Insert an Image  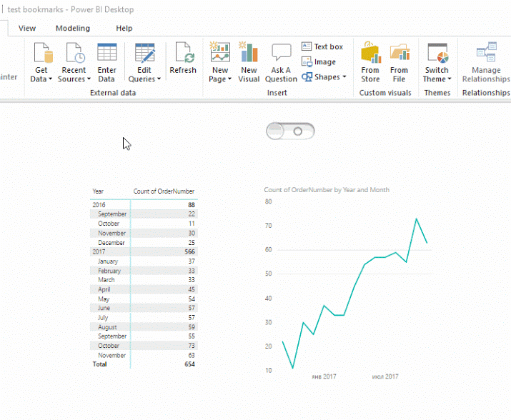pyautogui.click(x=319, y=61)
